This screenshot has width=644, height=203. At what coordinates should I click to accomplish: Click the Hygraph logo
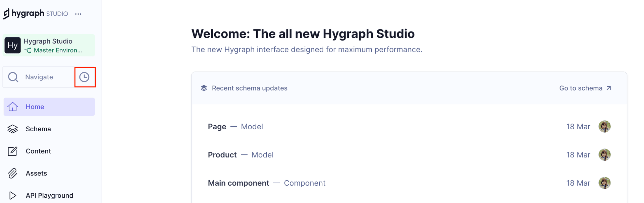[x=23, y=14]
